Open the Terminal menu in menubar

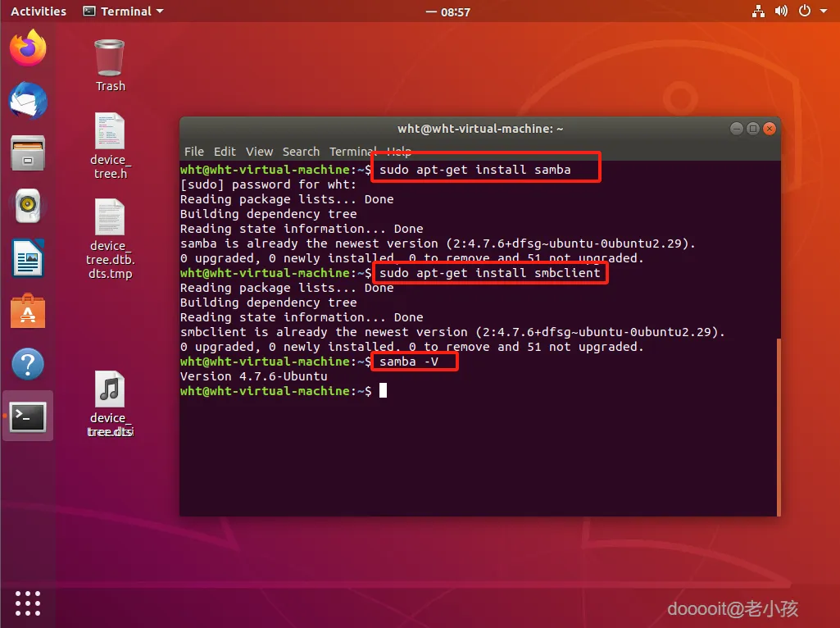[x=352, y=152]
